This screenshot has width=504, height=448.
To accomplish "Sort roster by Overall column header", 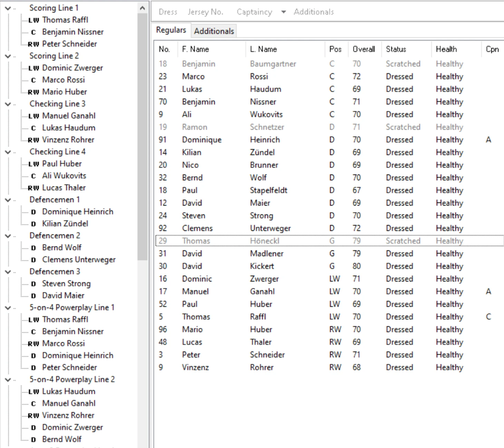I will (x=364, y=49).
